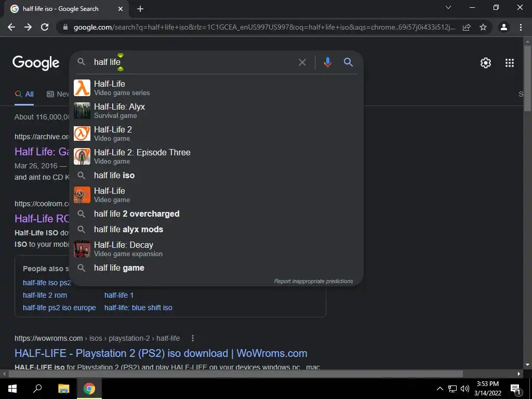Screen dimensions: 532x399
Task: Open the WoWroms HALF-LIFE PS2 iso download result
Action: point(161,353)
